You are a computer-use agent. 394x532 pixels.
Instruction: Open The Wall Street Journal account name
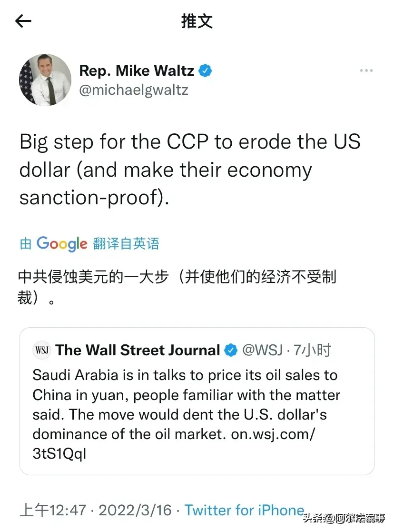[138, 351]
